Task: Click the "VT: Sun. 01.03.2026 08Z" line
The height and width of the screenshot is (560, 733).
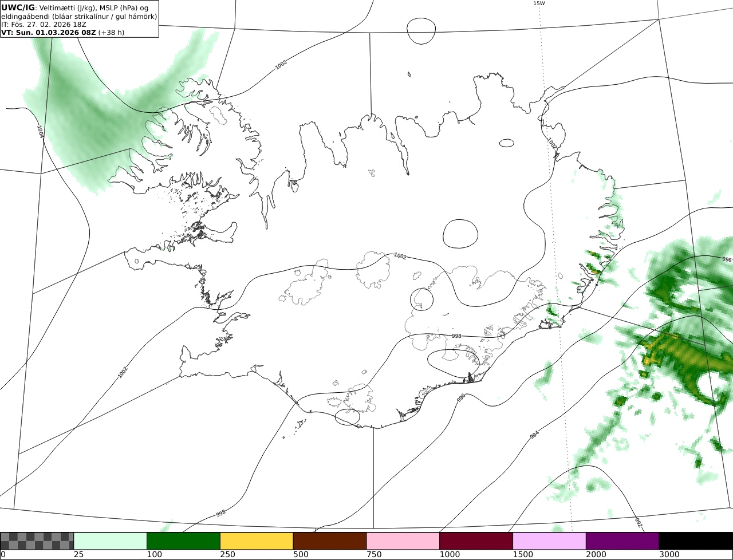Action: 49,32
